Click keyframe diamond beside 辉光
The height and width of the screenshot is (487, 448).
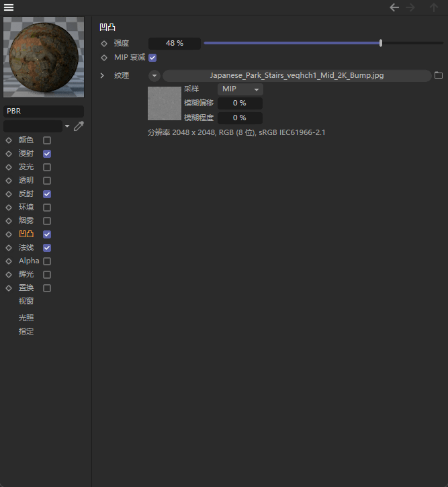tap(9, 275)
